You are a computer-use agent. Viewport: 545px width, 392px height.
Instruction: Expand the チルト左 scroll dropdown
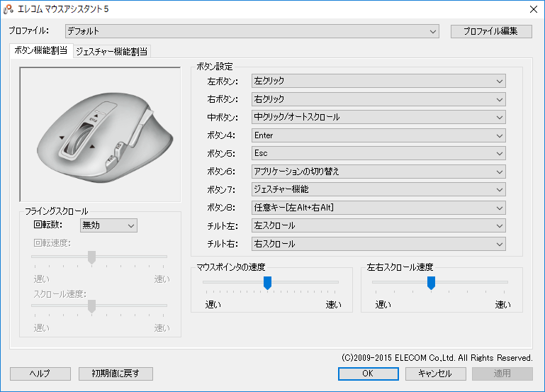378,225
